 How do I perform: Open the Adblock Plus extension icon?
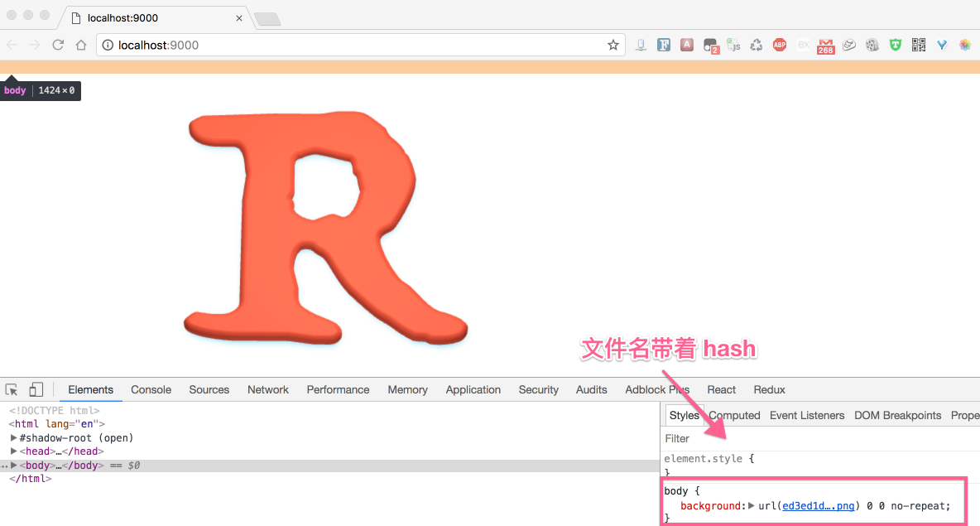click(779, 45)
